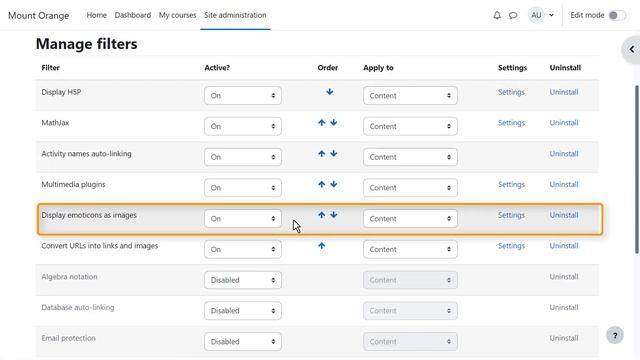Viewport: 640px width, 360px height.
Task: Open Settings for MathJax
Action: [511, 123]
